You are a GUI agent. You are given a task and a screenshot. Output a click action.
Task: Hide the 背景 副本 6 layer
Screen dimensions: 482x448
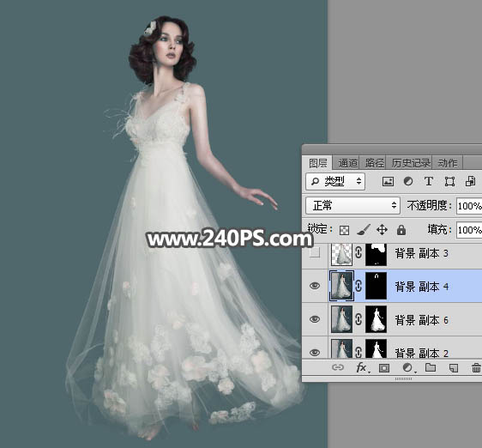pos(315,319)
